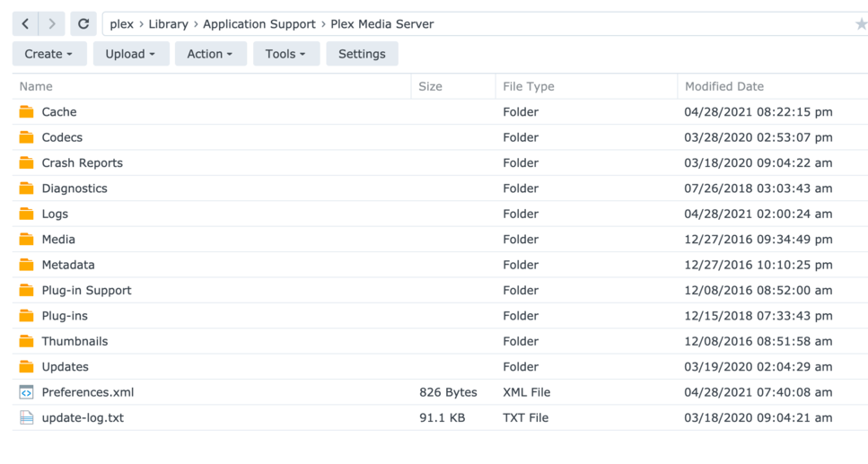
Task: Click the Updates folder icon
Action: (x=26, y=366)
